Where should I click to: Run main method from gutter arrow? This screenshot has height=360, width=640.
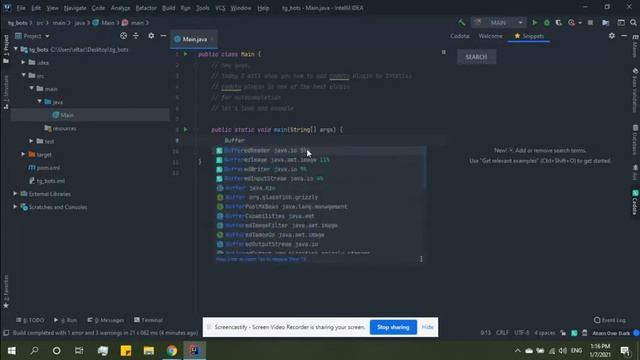click(x=186, y=129)
